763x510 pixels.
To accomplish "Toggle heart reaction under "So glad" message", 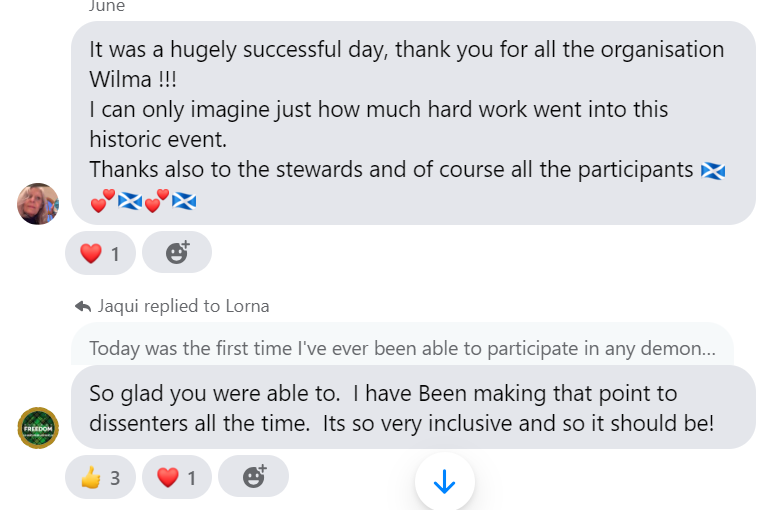I will 177,477.
